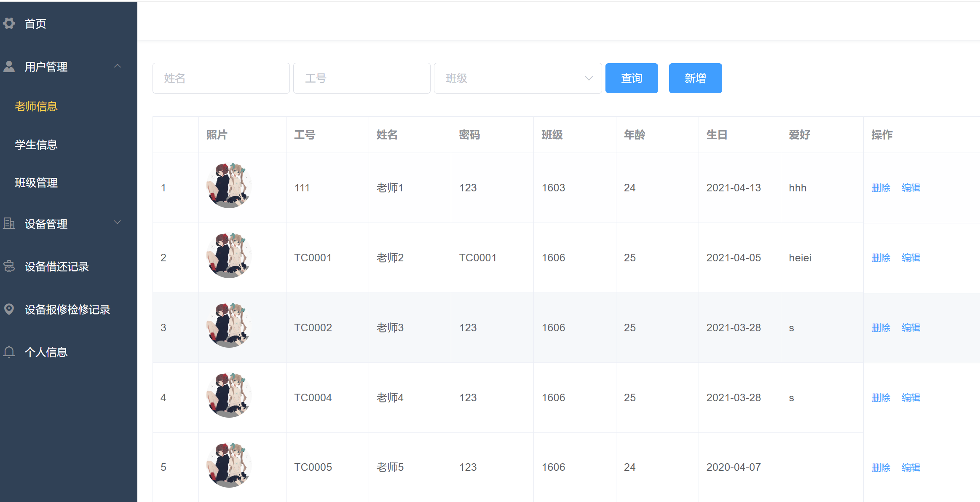Open 学生信息 in the sidebar
Viewport: 980px width, 502px height.
pos(36,145)
